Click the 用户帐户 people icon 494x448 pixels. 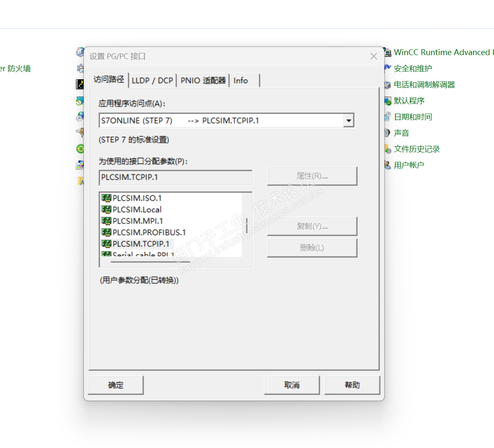[388, 165]
